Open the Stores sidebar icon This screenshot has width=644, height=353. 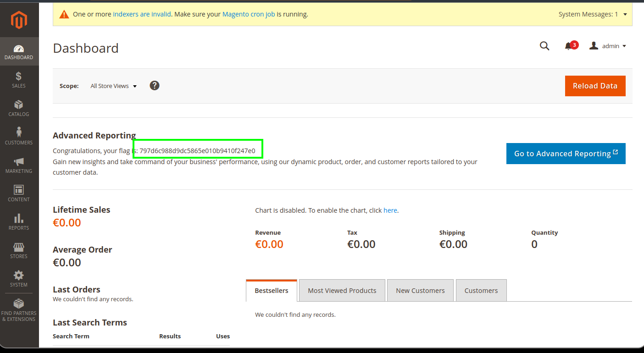[x=19, y=247]
